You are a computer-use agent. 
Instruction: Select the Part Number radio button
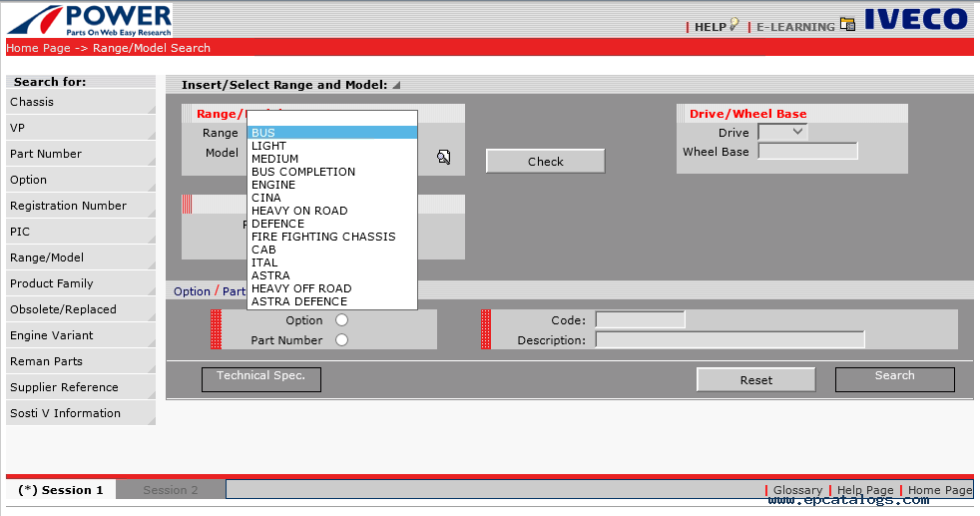point(341,339)
